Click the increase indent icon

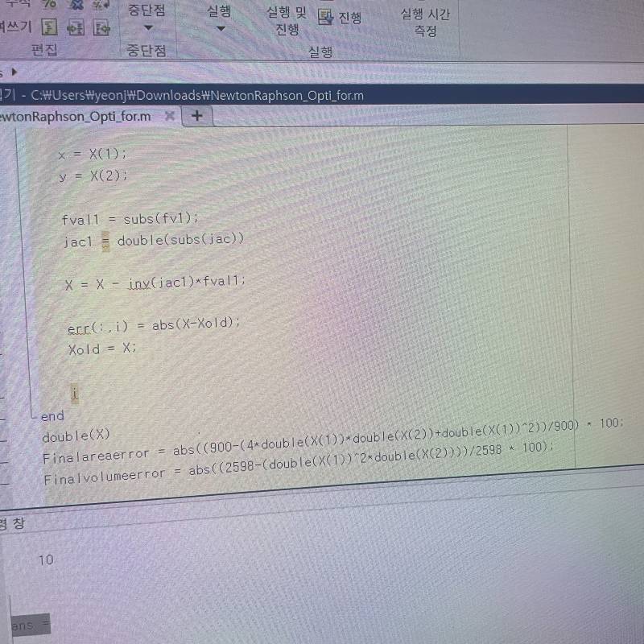(76, 27)
